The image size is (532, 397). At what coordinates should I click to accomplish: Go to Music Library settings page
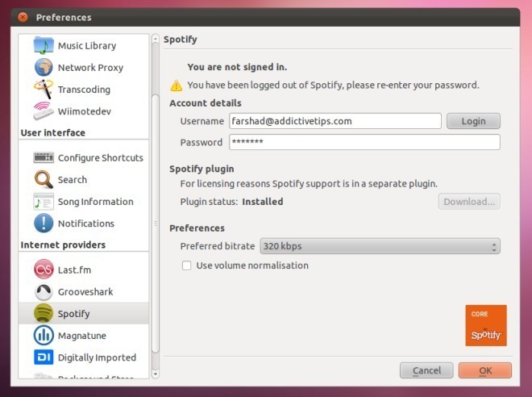[x=87, y=45]
